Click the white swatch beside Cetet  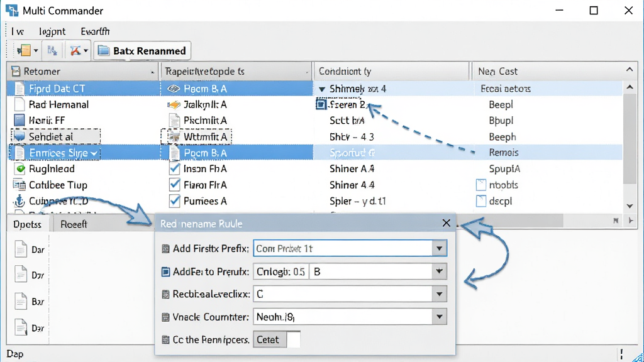click(x=293, y=340)
